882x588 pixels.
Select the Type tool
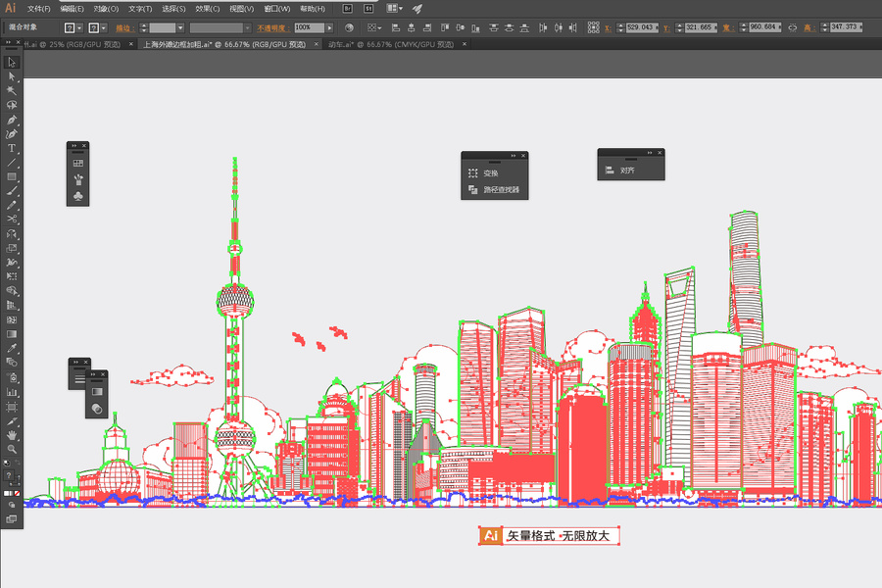pyautogui.click(x=11, y=148)
